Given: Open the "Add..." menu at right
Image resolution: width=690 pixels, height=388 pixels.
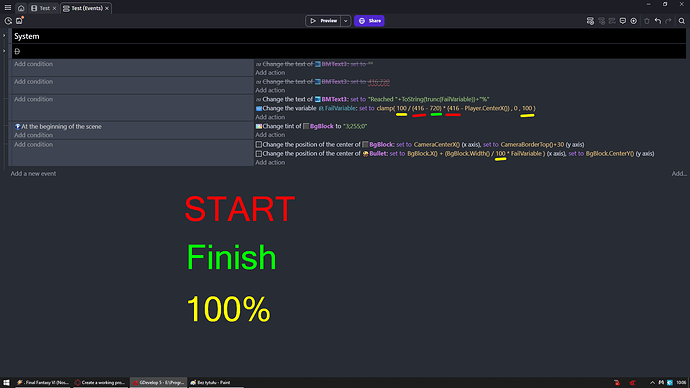Looking at the screenshot, I should coord(679,173).
